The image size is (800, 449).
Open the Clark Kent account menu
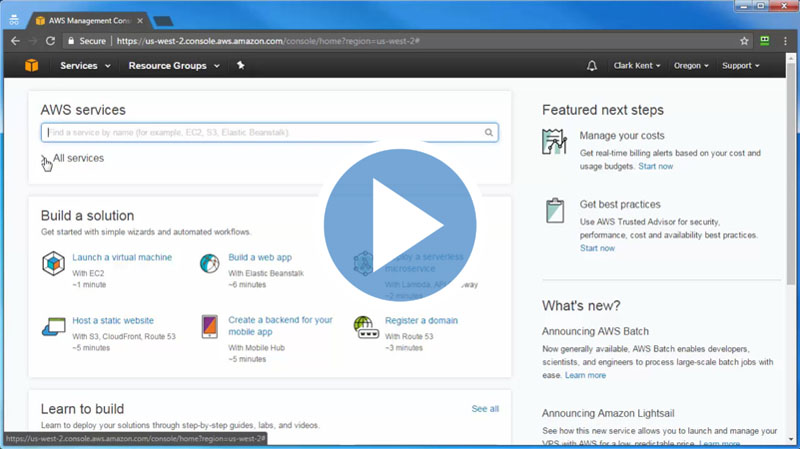point(636,66)
